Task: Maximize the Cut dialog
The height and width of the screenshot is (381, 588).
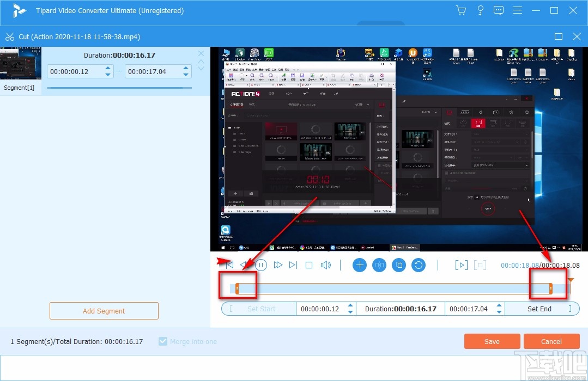Action: (559, 36)
